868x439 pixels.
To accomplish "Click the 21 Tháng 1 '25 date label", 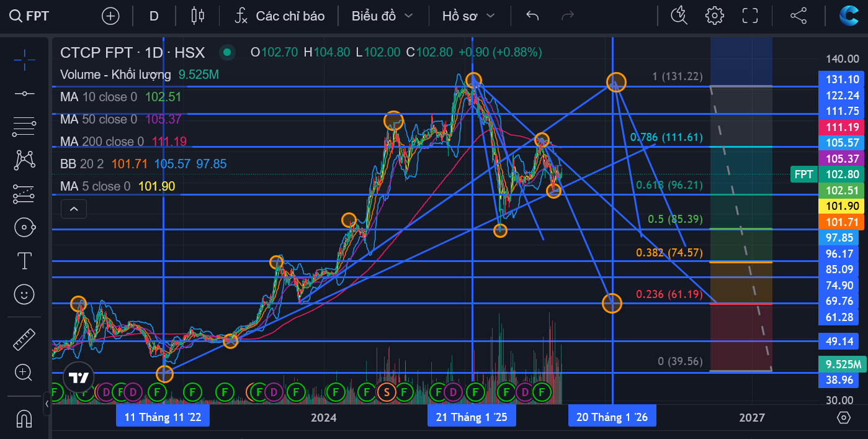I will pyautogui.click(x=472, y=417).
